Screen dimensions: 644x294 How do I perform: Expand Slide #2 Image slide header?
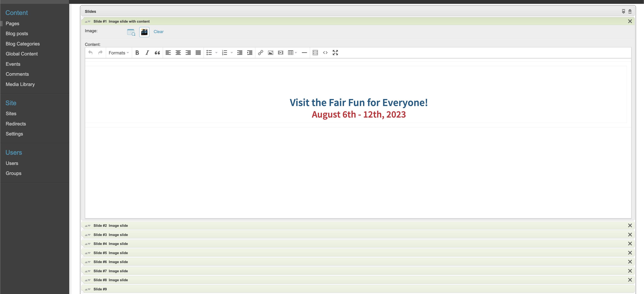111,226
